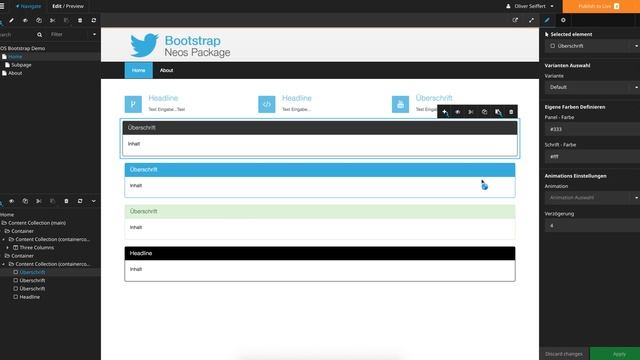The image size is (640, 360).
Task: Open the Edit / Preview mode panel
Action: coord(68,6)
